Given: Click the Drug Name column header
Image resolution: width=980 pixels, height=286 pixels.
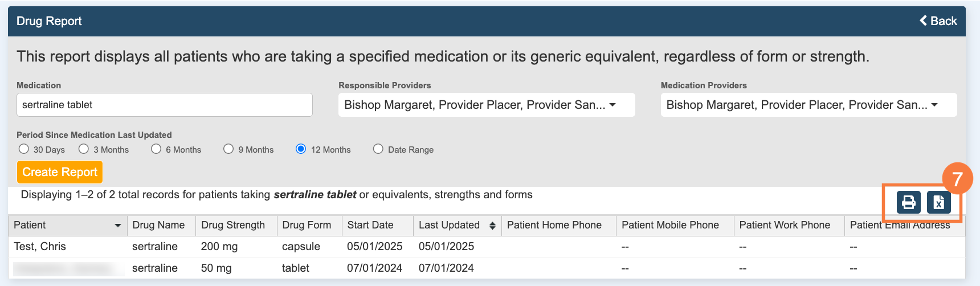Looking at the screenshot, I should [x=158, y=225].
